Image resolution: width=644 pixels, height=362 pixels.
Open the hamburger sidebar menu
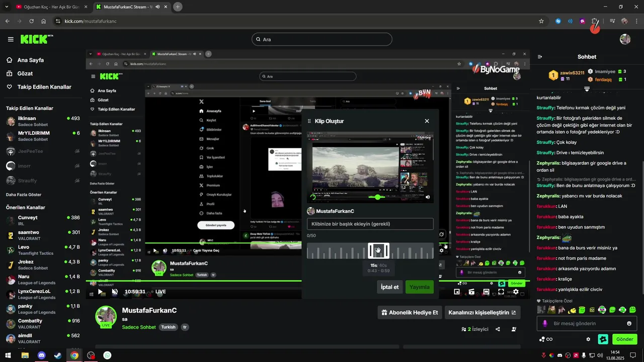(11, 39)
